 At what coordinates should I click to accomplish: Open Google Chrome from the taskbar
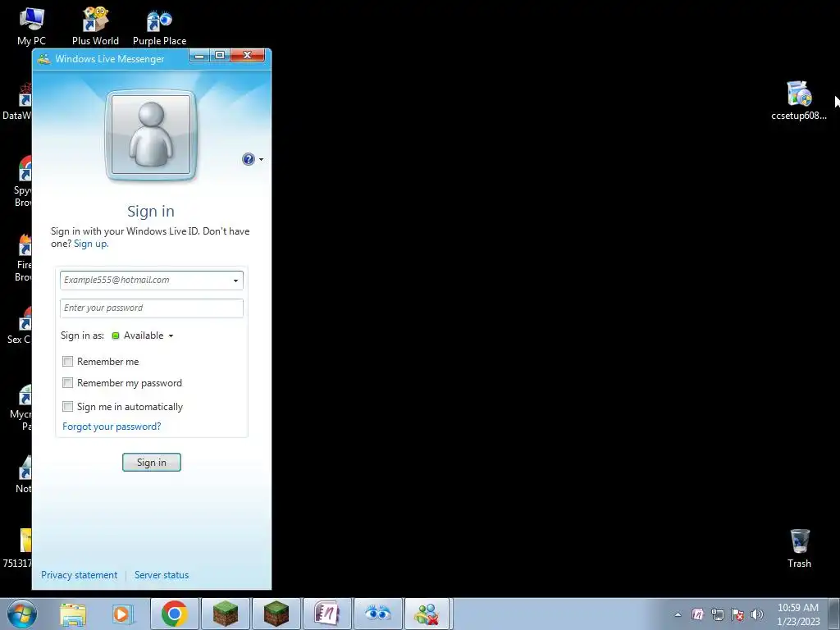click(174, 614)
